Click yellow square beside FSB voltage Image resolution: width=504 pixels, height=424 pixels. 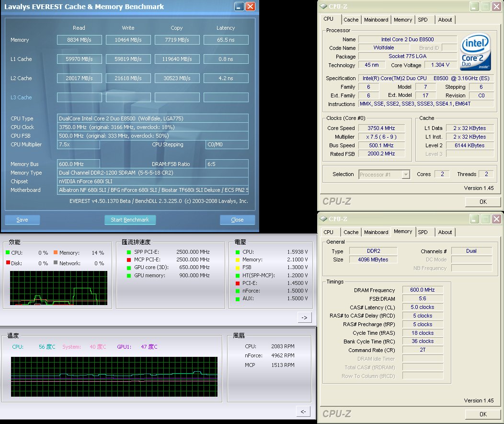[x=238, y=268]
